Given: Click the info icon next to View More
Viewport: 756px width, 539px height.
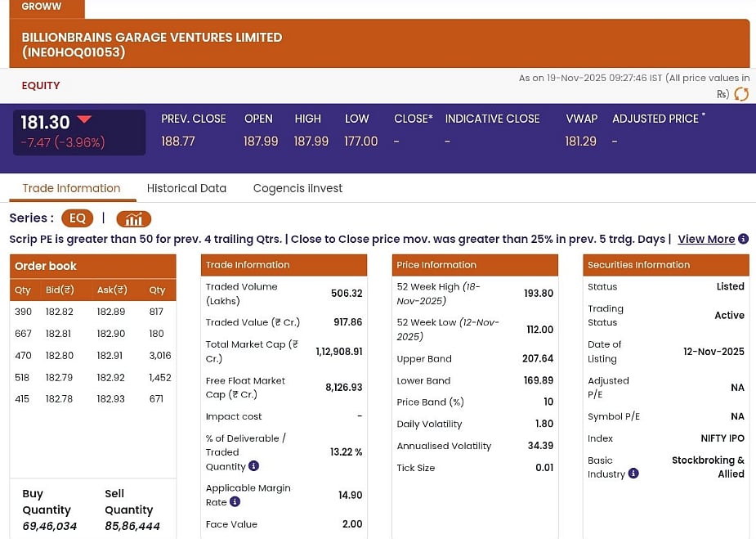Looking at the screenshot, I should pos(743,239).
